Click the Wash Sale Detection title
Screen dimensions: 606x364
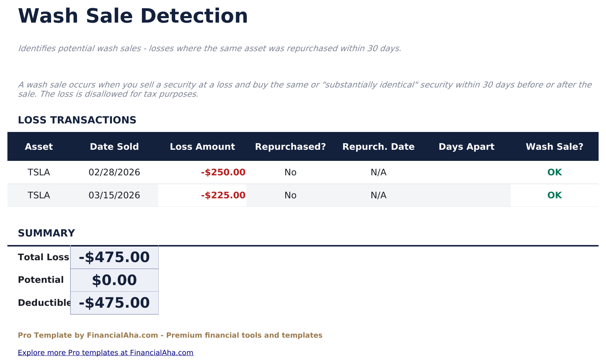132,16
